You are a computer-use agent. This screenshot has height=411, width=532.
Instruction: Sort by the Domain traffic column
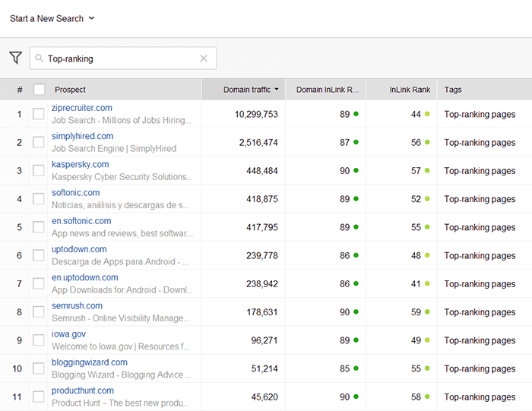tap(243, 90)
